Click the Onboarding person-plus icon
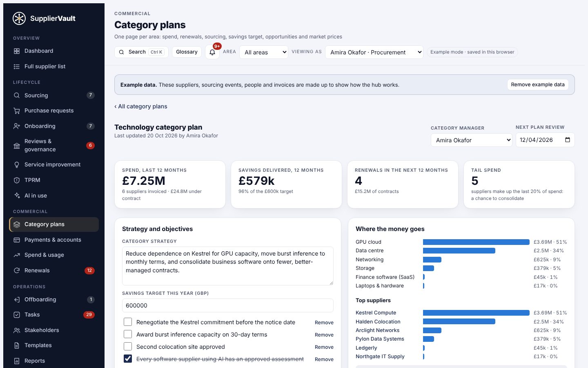The image size is (588, 368). pyautogui.click(x=17, y=126)
